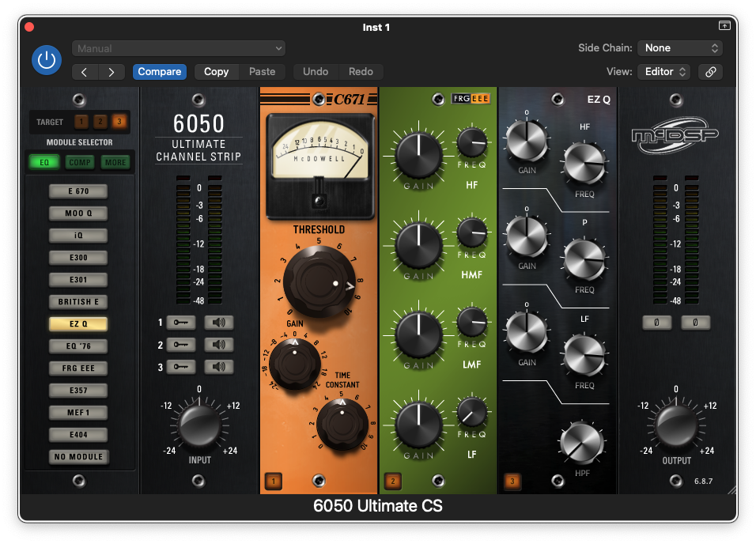Select the BRITISH E module
Viewport: 756px width, 544px height.
[x=78, y=302]
